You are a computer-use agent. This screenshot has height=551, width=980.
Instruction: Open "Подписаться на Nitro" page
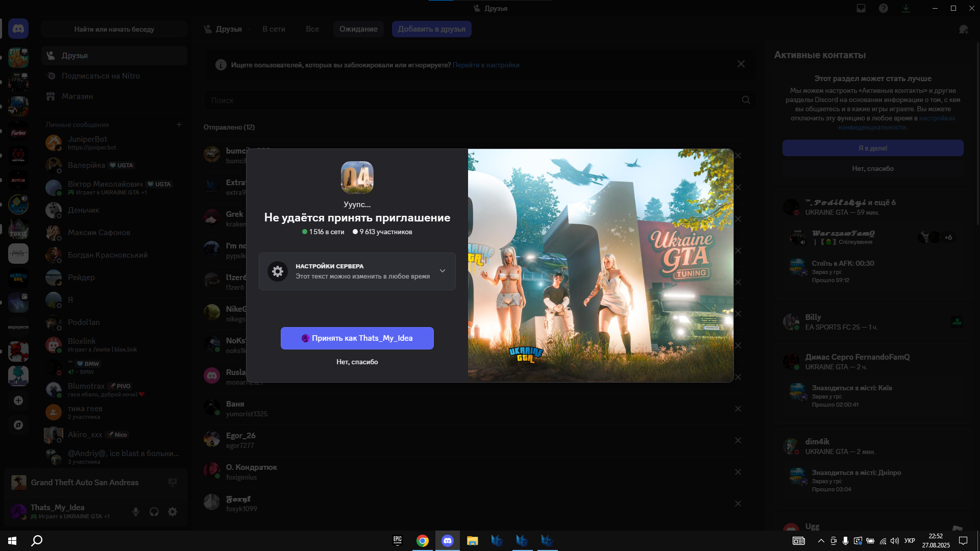[114, 76]
